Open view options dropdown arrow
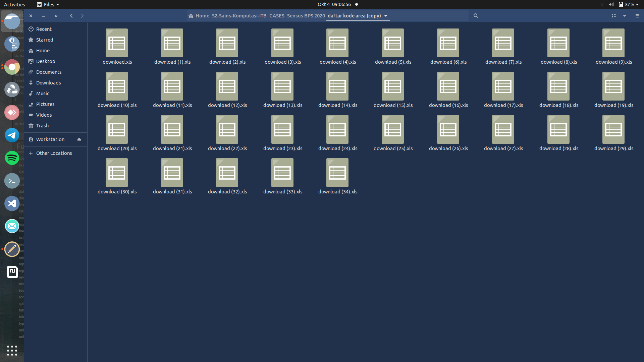 625,16
